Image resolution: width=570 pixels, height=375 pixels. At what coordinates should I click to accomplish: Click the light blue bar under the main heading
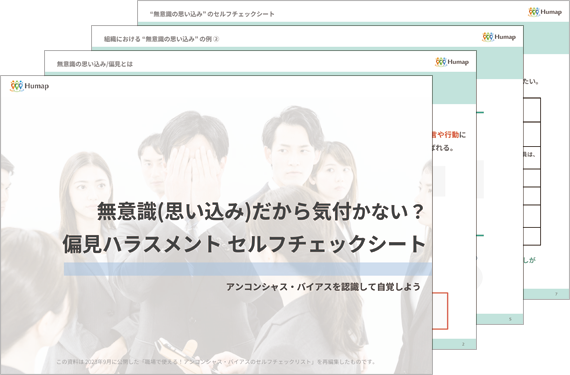248,269
